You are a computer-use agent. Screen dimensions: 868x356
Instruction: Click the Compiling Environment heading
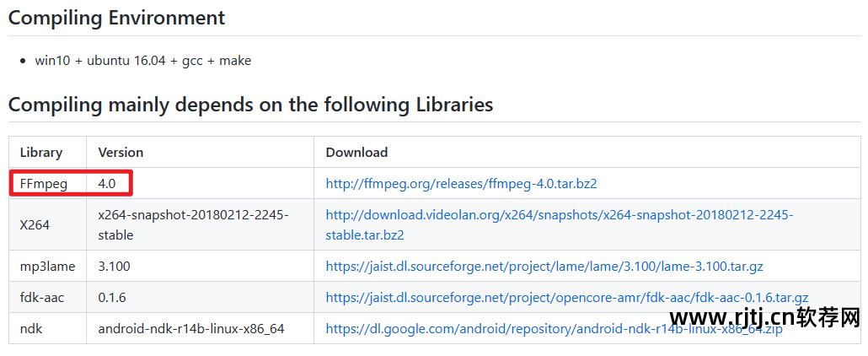pos(116,17)
